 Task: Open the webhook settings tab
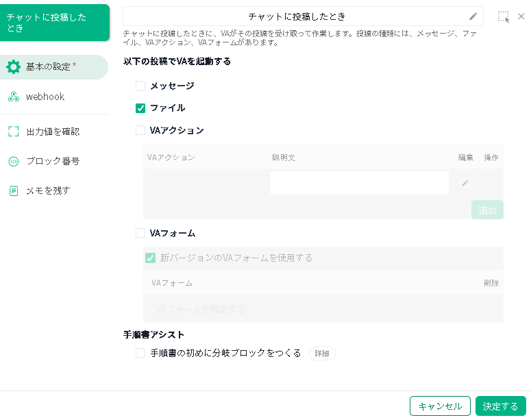point(45,97)
